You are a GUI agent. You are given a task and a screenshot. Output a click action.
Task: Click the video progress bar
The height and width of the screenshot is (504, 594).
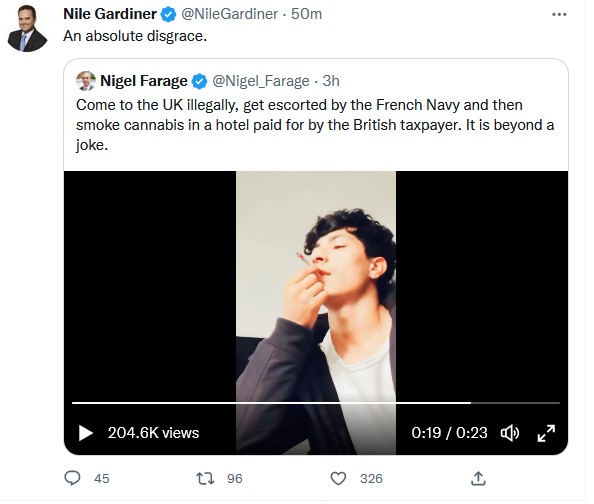coord(316,403)
